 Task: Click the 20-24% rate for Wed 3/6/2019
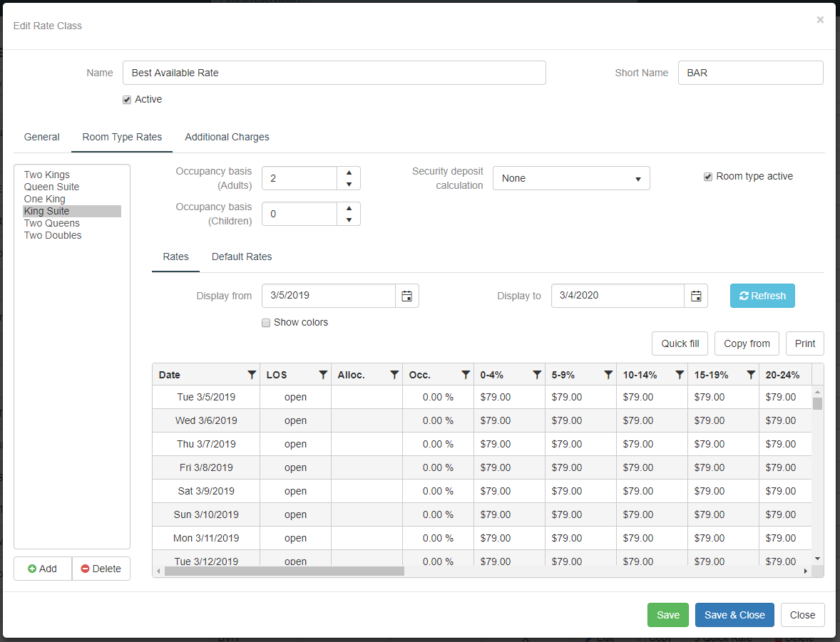[x=785, y=421]
